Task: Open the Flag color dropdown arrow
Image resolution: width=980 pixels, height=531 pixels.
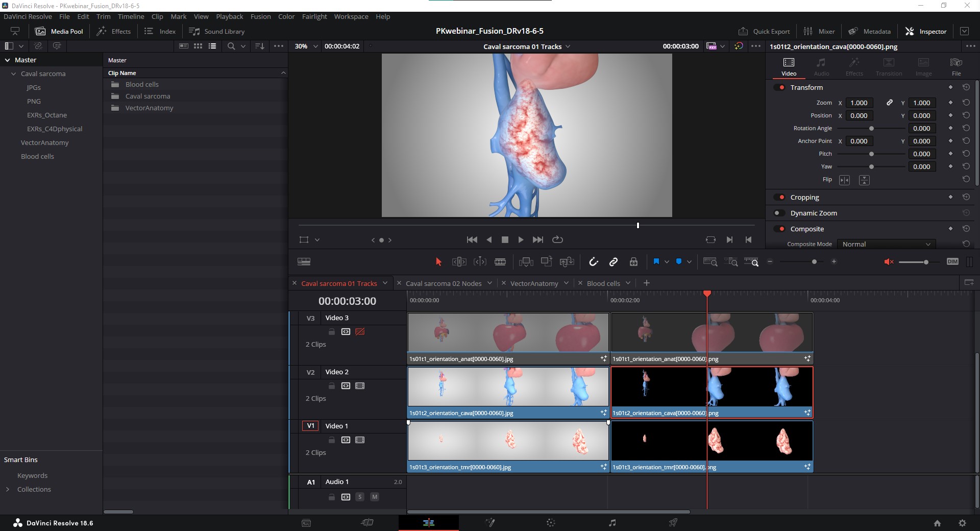Action: pyautogui.click(x=667, y=262)
